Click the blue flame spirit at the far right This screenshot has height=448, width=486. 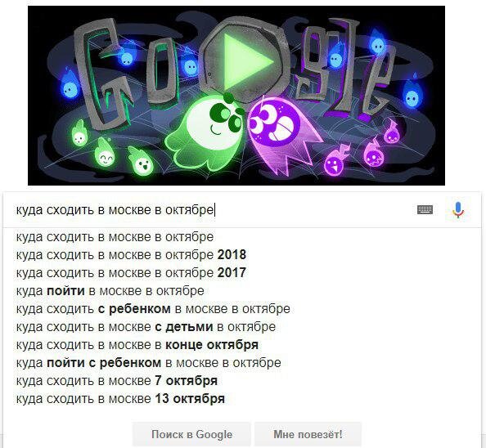coord(412,93)
